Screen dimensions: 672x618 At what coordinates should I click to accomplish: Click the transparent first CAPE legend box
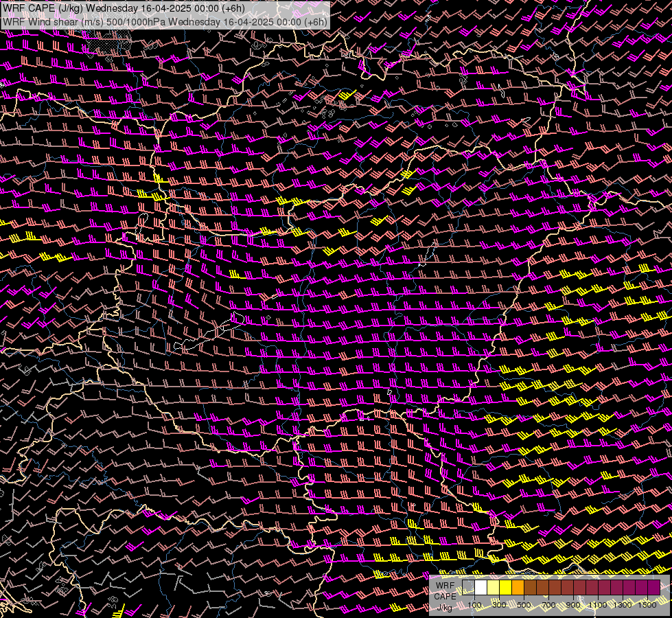(468, 587)
